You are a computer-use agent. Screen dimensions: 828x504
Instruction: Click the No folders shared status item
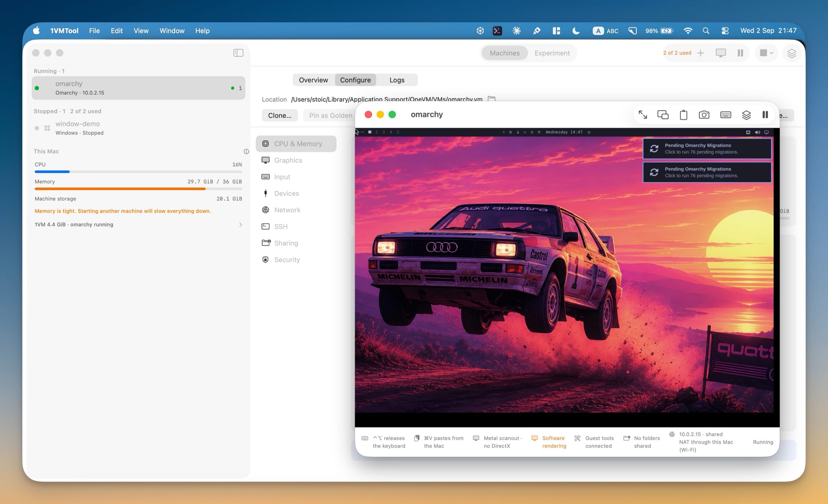[x=642, y=442]
